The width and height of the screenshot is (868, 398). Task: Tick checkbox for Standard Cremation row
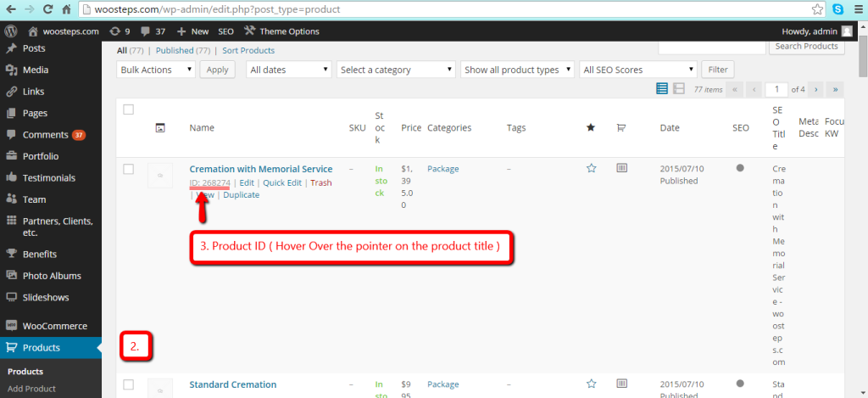(129, 384)
